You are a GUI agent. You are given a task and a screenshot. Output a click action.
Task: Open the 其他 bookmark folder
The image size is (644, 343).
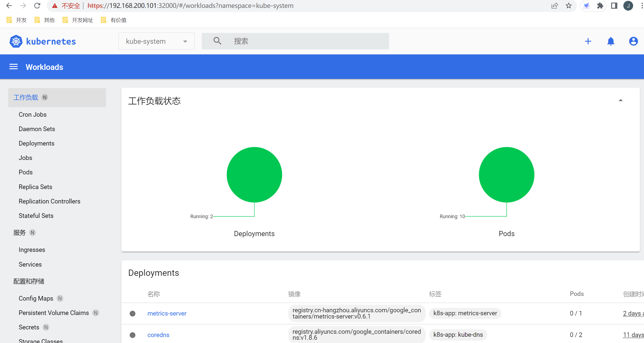(x=45, y=20)
